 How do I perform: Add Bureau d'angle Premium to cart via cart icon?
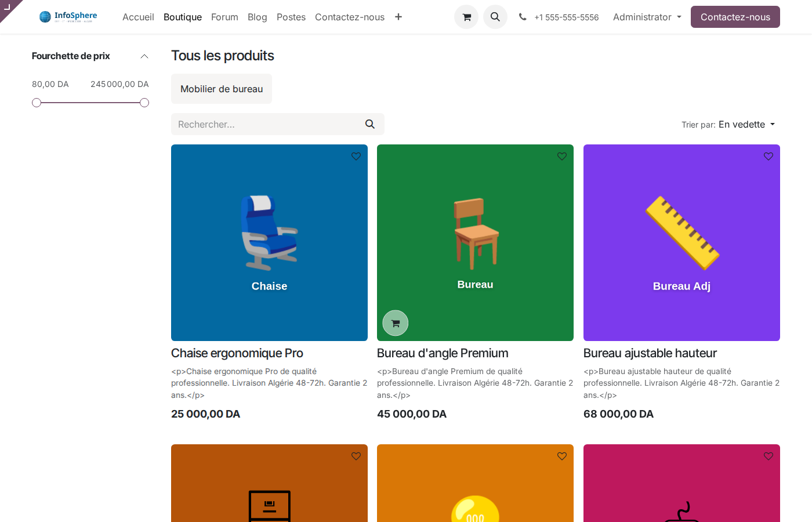395,323
